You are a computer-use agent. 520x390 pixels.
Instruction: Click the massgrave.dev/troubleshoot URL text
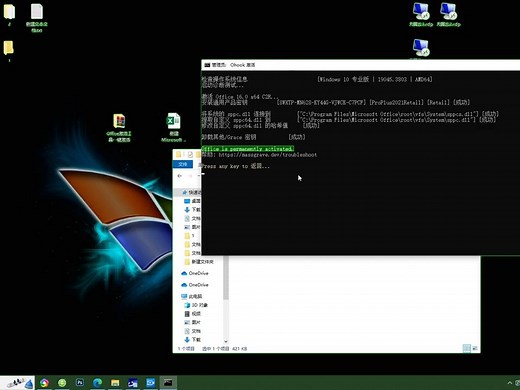pyautogui.click(x=268, y=155)
